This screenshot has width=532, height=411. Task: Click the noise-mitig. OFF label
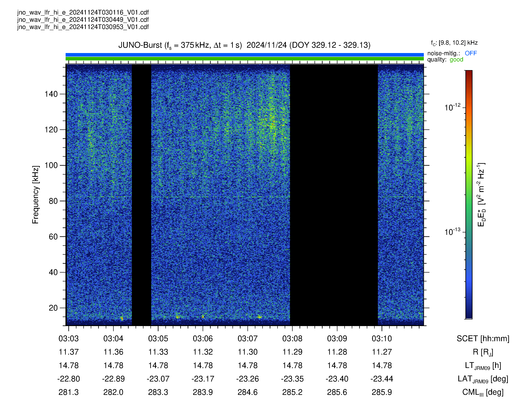click(452, 53)
